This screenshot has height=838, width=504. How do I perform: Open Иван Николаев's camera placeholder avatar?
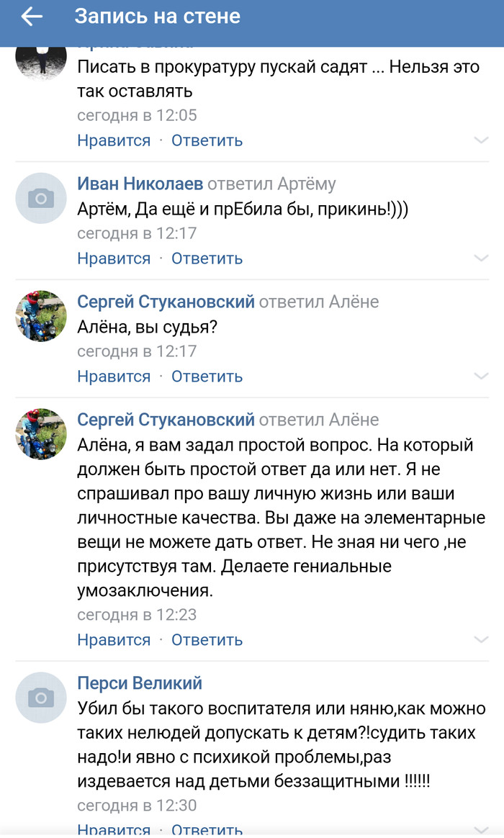pyautogui.click(x=41, y=198)
